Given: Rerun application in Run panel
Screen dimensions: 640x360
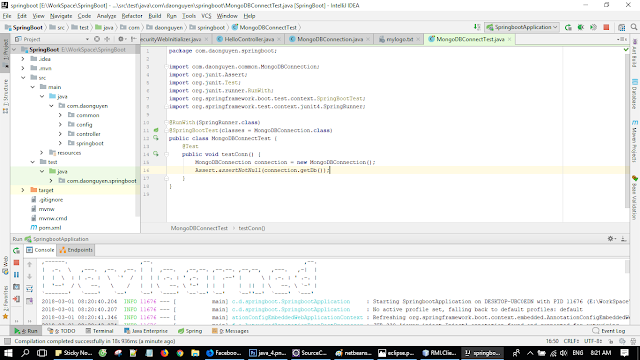Looking at the screenshot, I should pyautogui.click(x=16, y=251).
